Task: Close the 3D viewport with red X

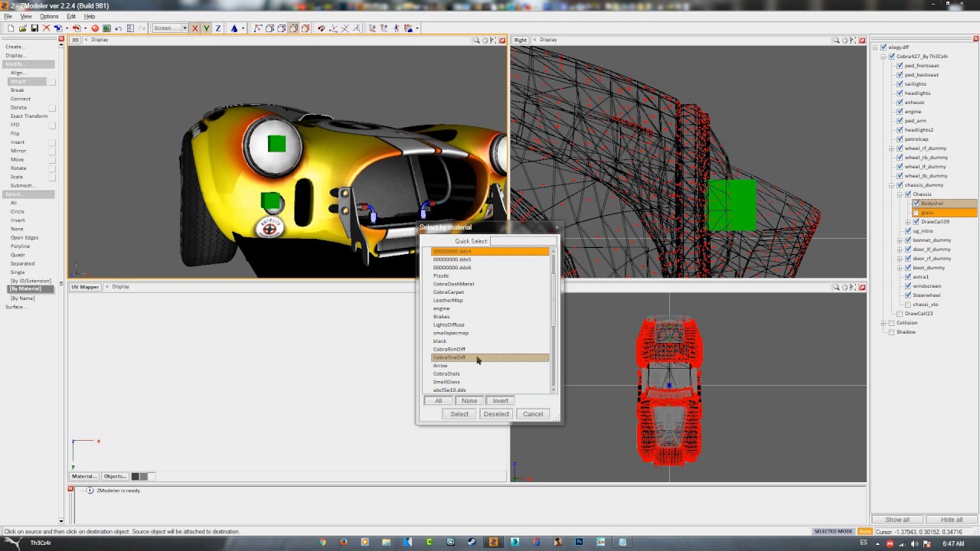Action: point(503,40)
